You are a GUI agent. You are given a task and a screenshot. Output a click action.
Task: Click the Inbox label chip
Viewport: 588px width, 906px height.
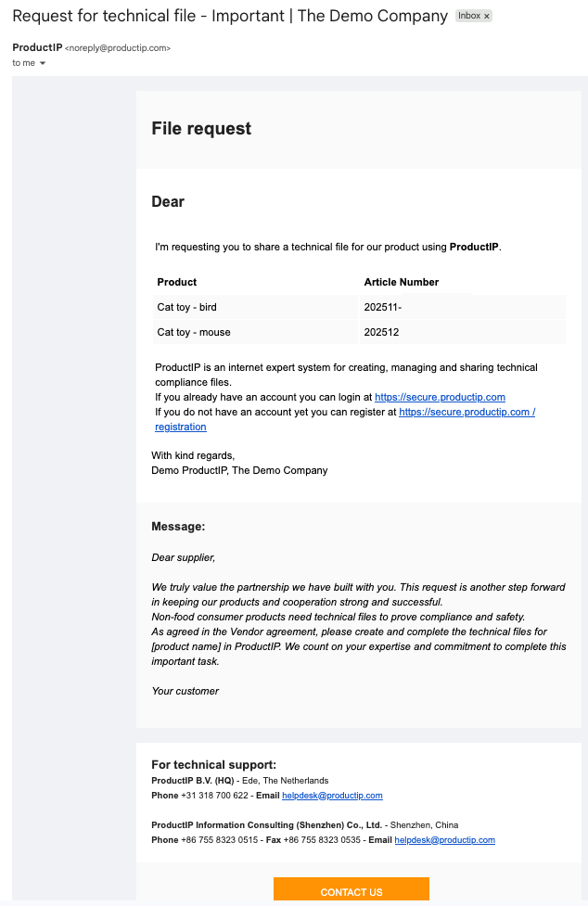(468, 17)
